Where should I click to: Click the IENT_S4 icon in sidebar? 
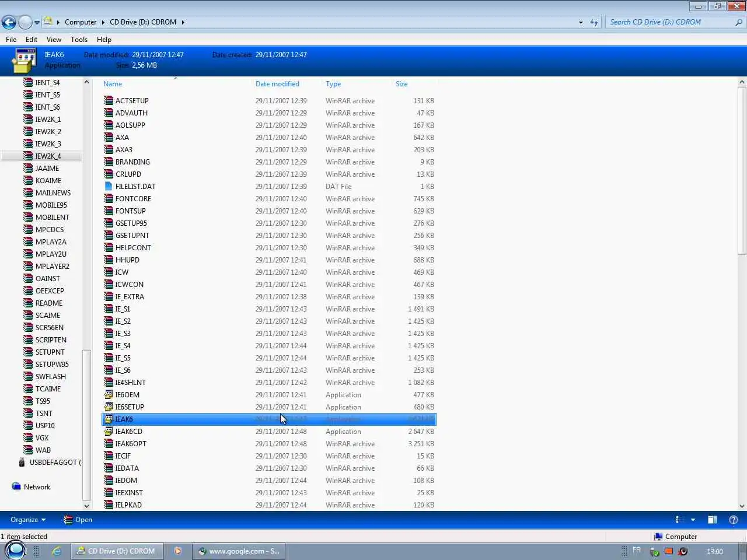click(x=28, y=82)
